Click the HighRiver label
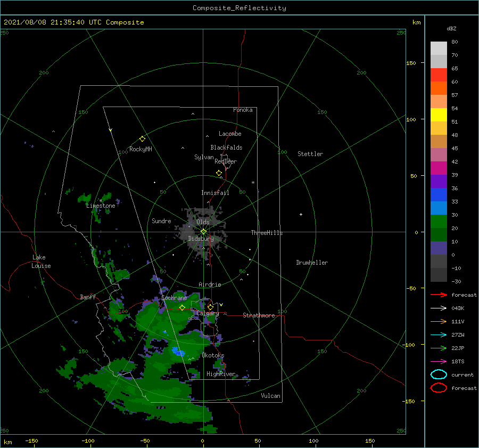 click(x=221, y=374)
